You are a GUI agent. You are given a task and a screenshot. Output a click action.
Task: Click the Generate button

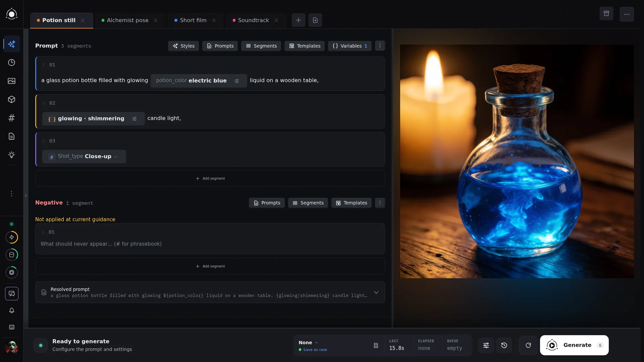[x=574, y=345]
